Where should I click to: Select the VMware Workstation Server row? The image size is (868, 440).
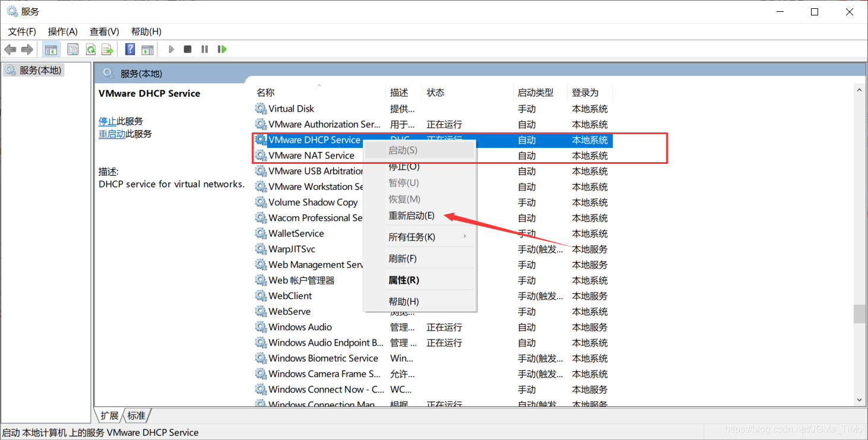433,186
